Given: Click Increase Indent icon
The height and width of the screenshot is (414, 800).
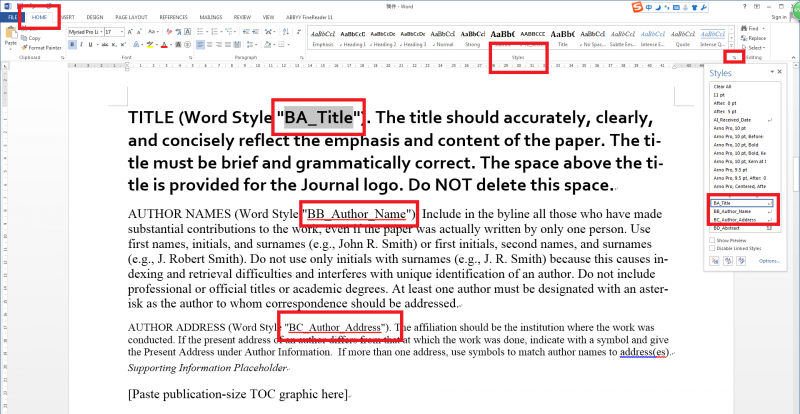Looking at the screenshot, I should [255, 32].
